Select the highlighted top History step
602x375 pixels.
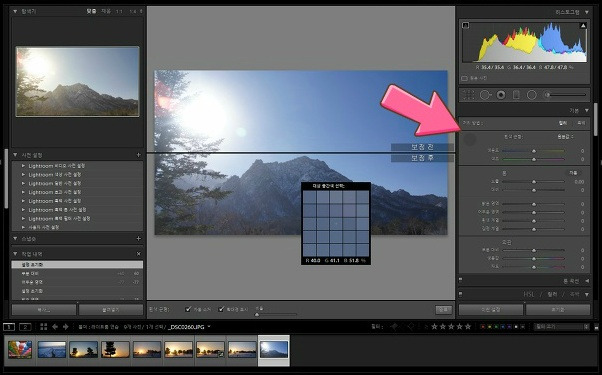tap(77, 265)
